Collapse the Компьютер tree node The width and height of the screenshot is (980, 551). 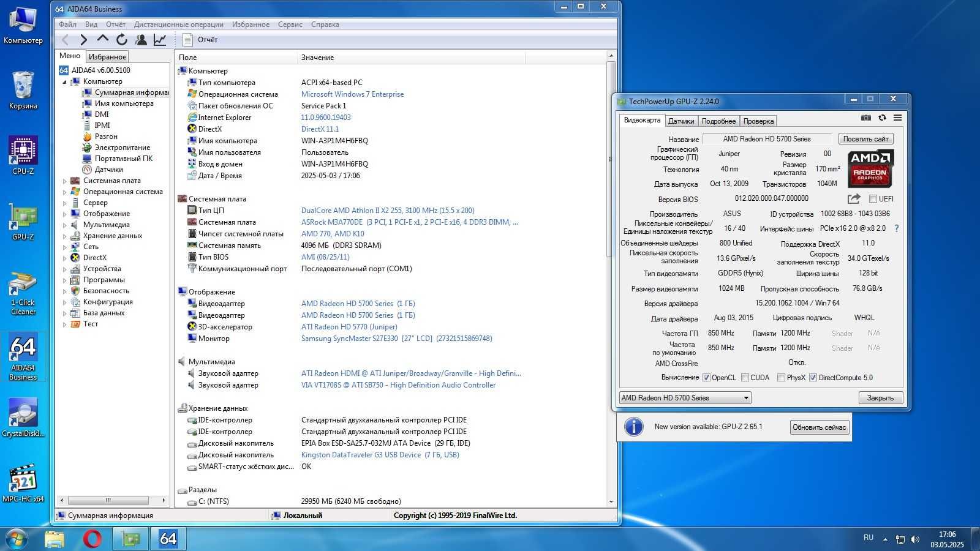point(64,82)
